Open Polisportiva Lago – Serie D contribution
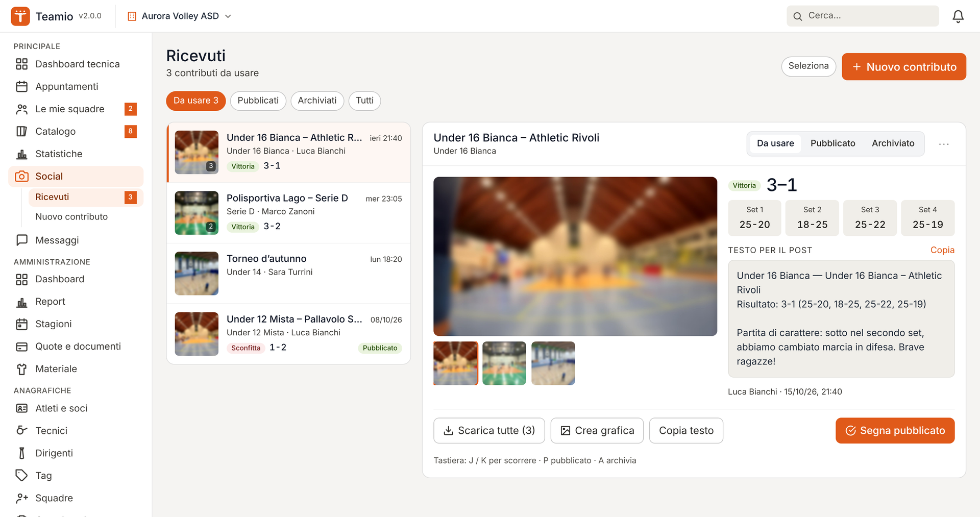 [x=289, y=213]
